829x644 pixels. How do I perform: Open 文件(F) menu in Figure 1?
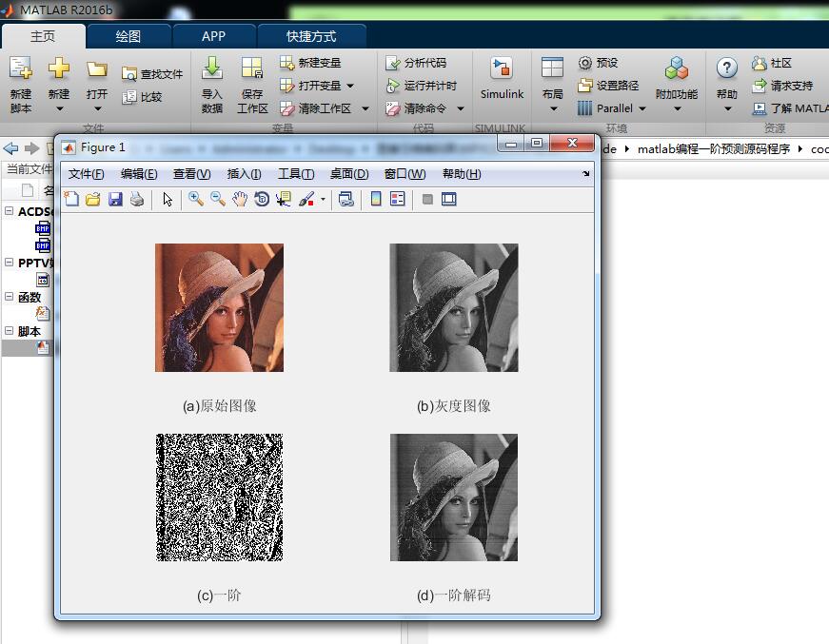point(87,174)
